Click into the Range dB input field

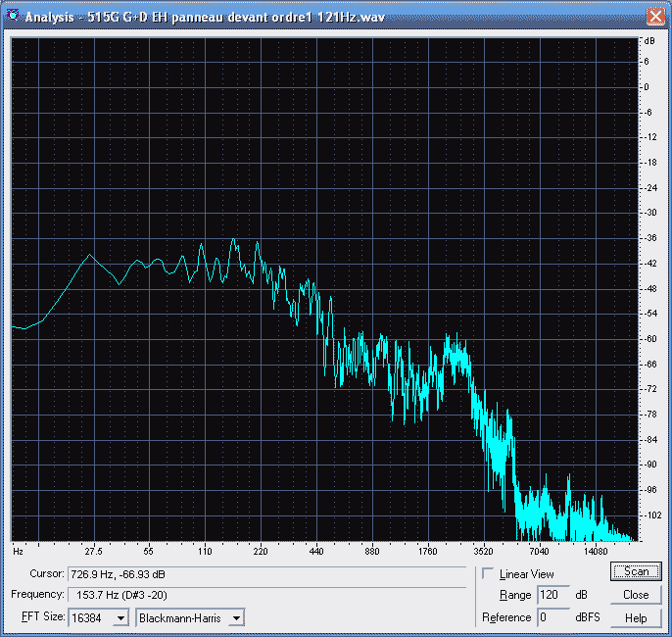point(553,595)
